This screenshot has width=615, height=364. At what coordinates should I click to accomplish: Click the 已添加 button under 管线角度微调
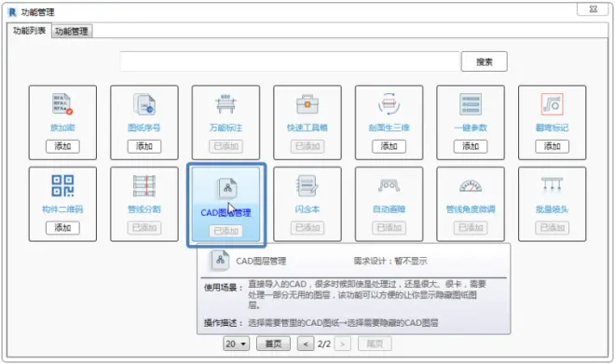pos(471,228)
